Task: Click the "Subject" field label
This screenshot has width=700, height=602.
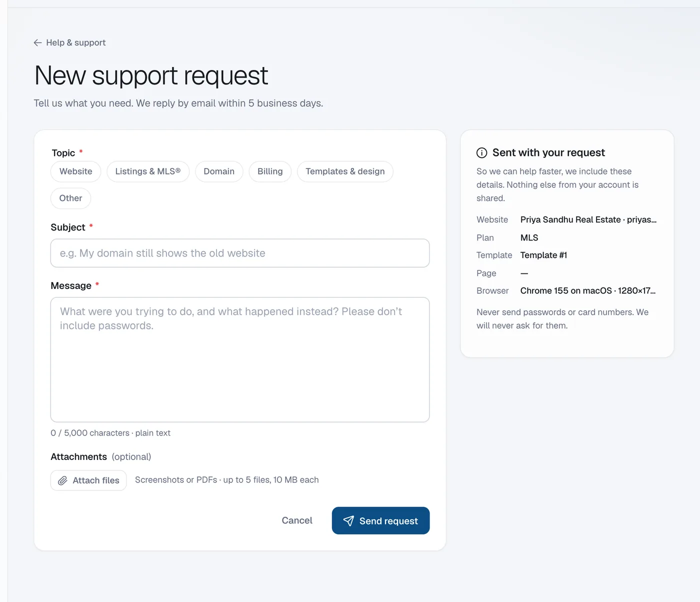Action: pos(68,227)
